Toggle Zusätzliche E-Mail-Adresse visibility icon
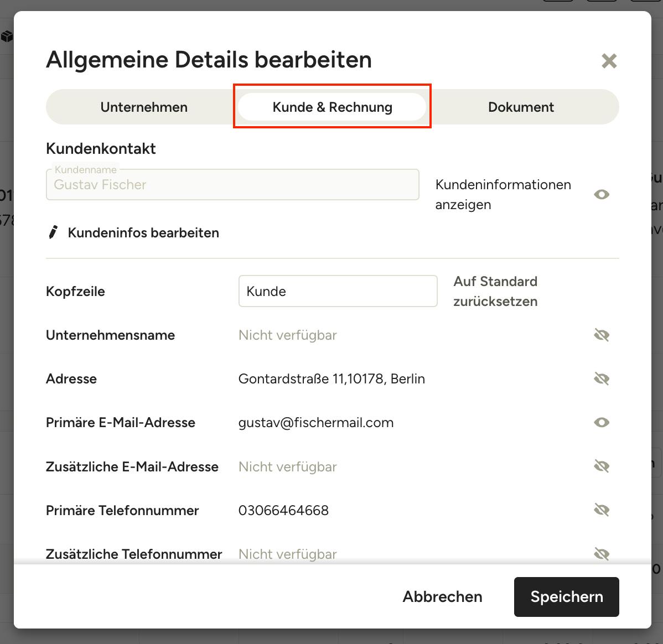This screenshot has width=663, height=644. pos(601,466)
